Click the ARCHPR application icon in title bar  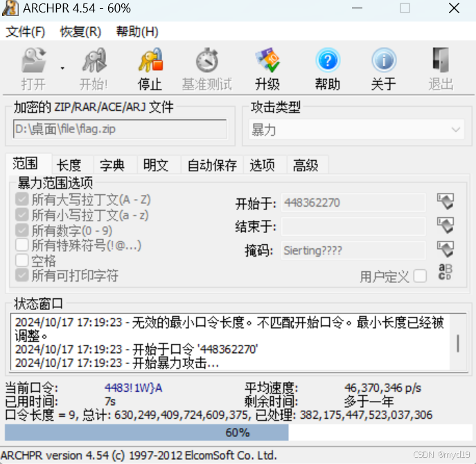pos(10,8)
